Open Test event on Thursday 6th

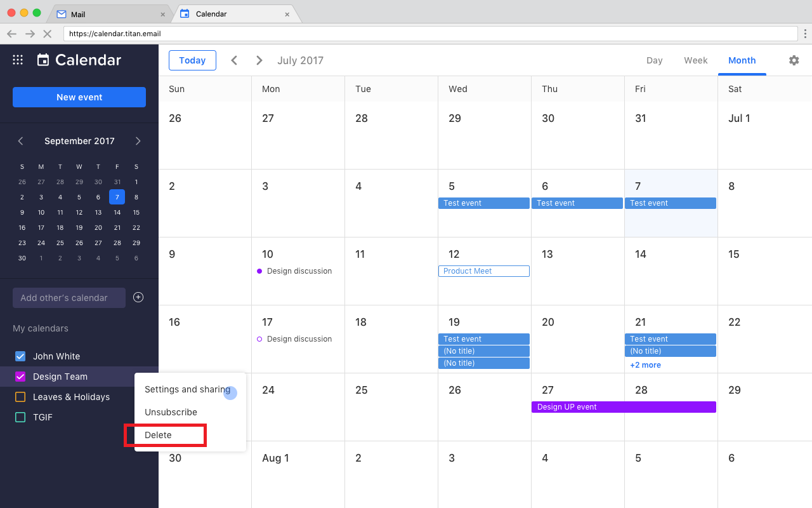(x=577, y=203)
